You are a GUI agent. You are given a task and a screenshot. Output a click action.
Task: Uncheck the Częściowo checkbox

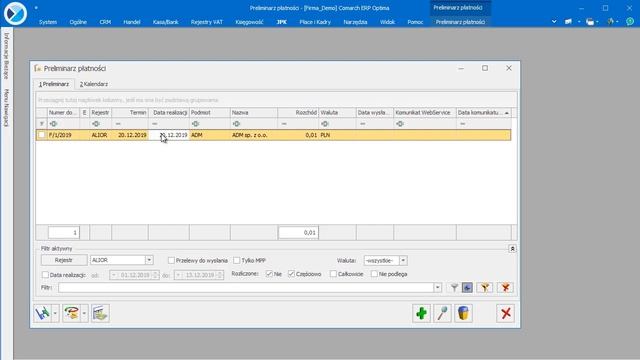(291, 274)
